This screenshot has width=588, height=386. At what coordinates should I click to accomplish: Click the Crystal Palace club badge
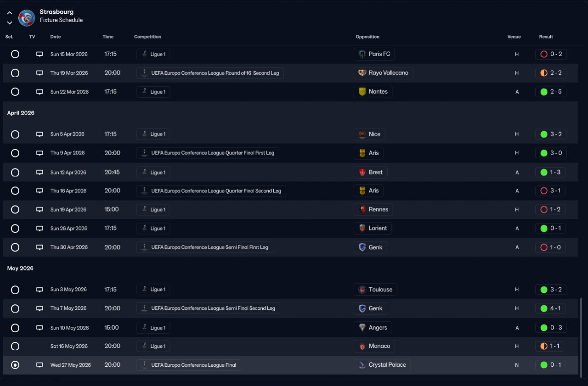pos(362,365)
